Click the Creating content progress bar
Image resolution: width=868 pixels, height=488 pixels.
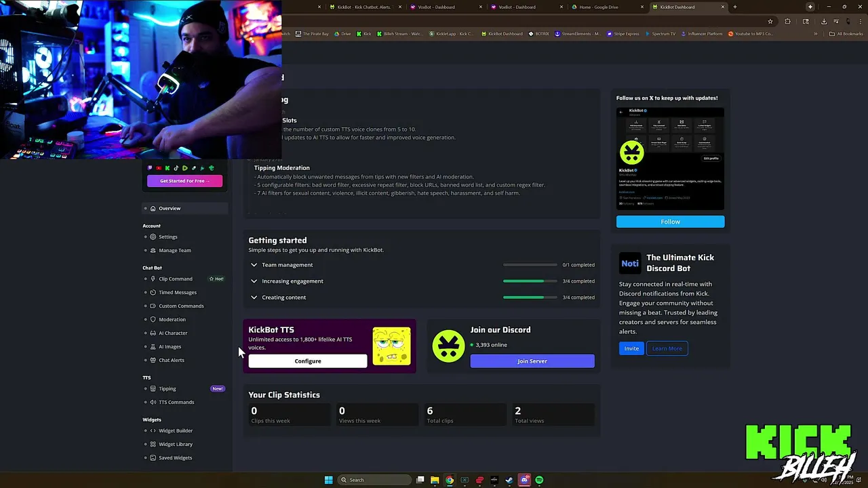click(x=530, y=298)
